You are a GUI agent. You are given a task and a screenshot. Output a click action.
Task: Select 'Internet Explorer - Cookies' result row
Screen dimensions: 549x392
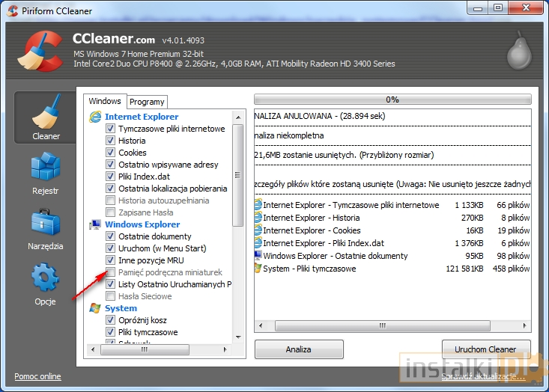click(x=392, y=230)
